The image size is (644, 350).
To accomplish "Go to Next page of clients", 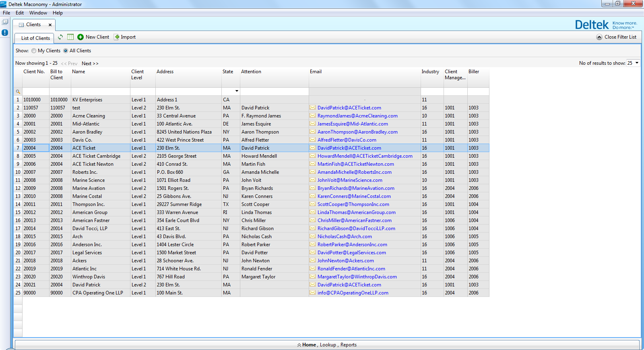I will (90, 64).
